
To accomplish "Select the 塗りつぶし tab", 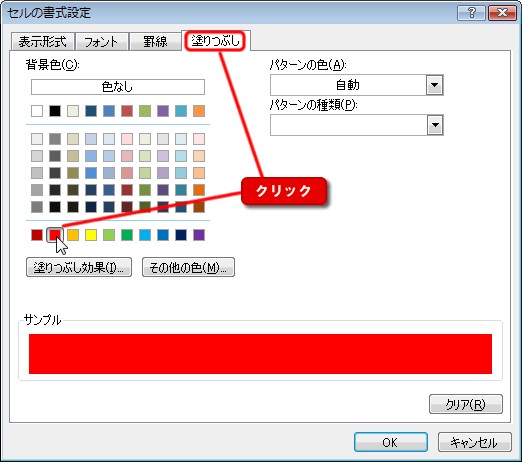I will tap(216, 41).
